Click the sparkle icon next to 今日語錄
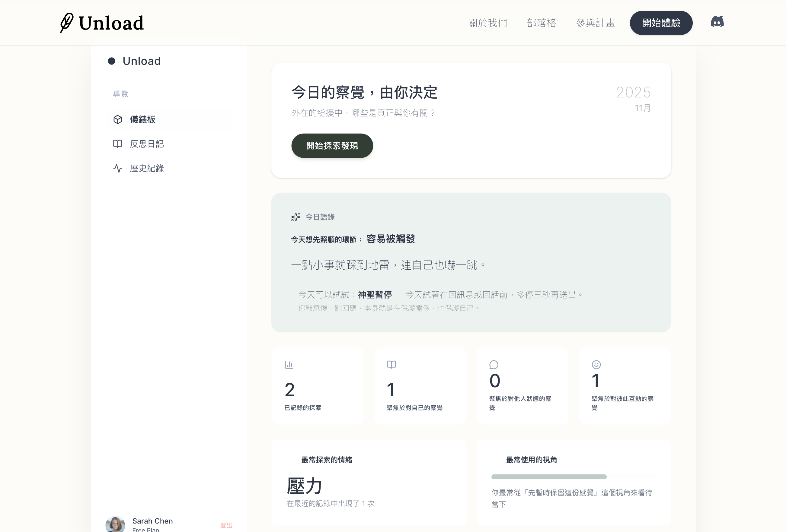The image size is (786, 532). (x=296, y=217)
